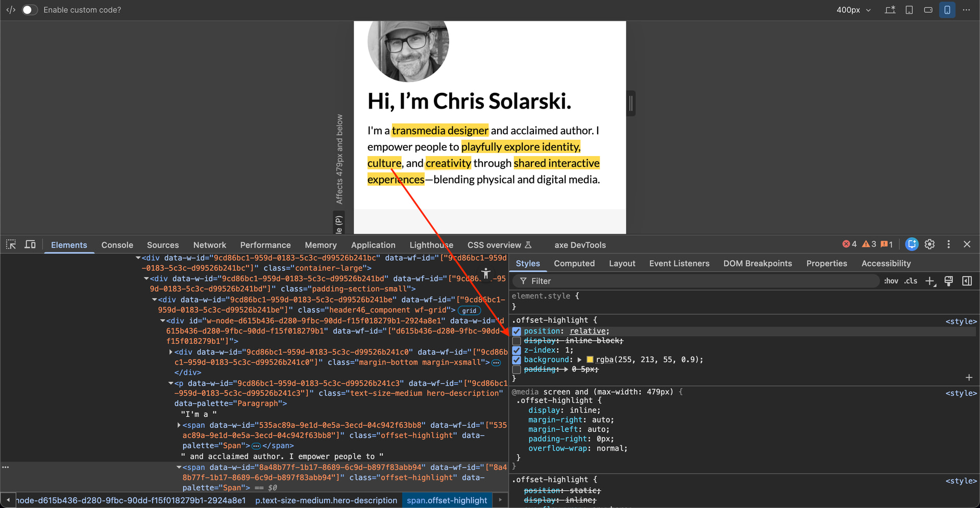Open the yellow rgba background color swatch
The image size is (980, 508).
pyautogui.click(x=590, y=360)
